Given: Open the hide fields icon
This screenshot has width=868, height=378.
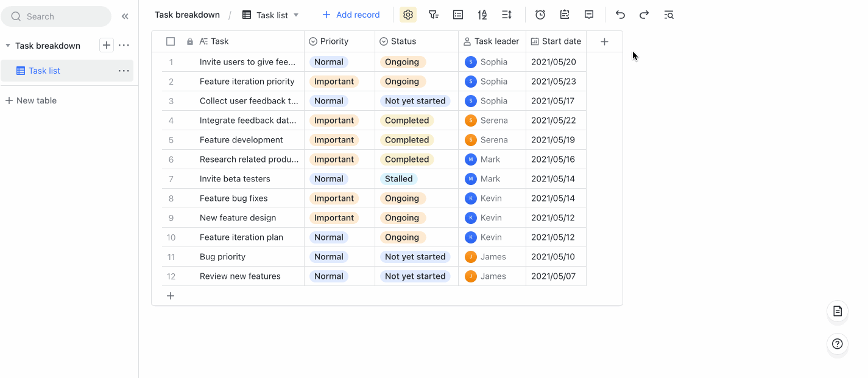Looking at the screenshot, I should [x=457, y=14].
